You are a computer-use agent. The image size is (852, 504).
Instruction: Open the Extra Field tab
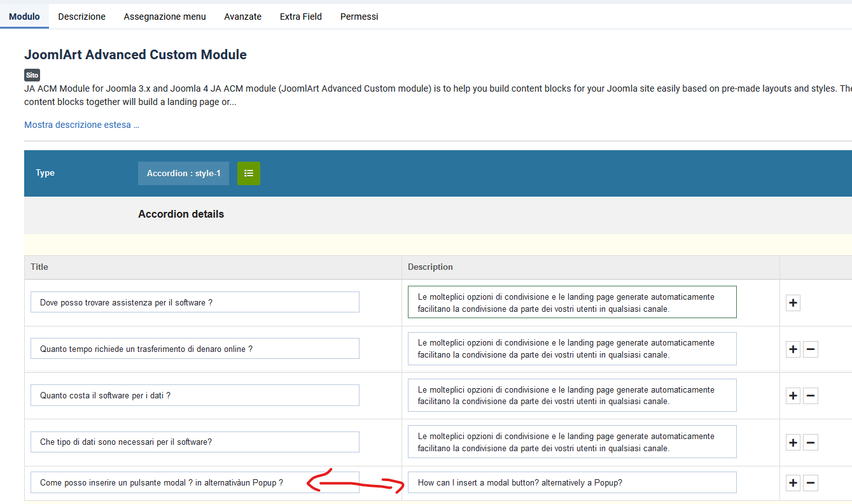pos(301,17)
